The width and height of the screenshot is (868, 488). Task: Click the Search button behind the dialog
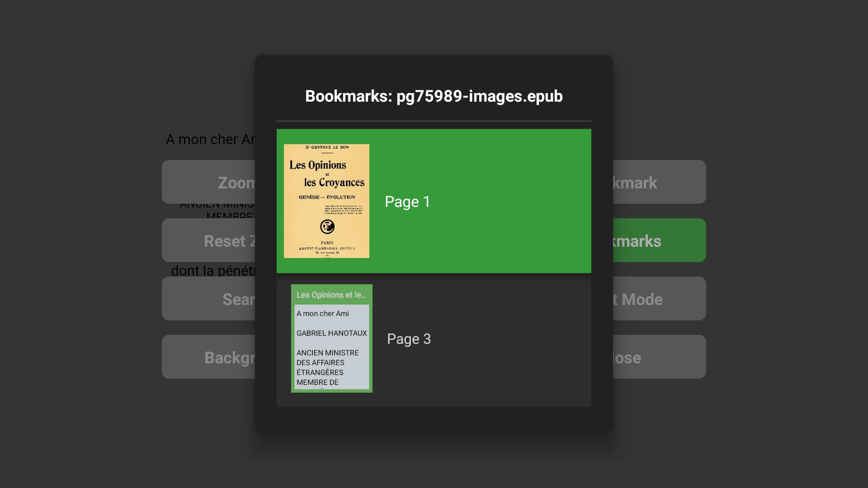[x=209, y=299]
